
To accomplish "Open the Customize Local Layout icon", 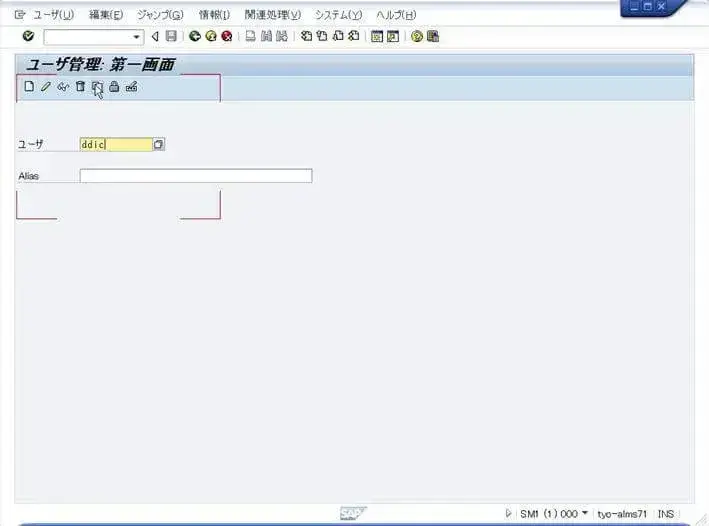I will 433,36.
